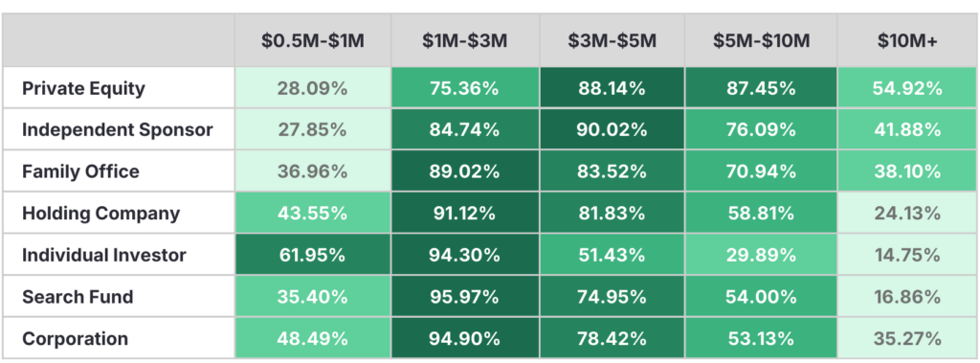Select the $1M-$3M column header
The image size is (980, 363).
(464, 41)
